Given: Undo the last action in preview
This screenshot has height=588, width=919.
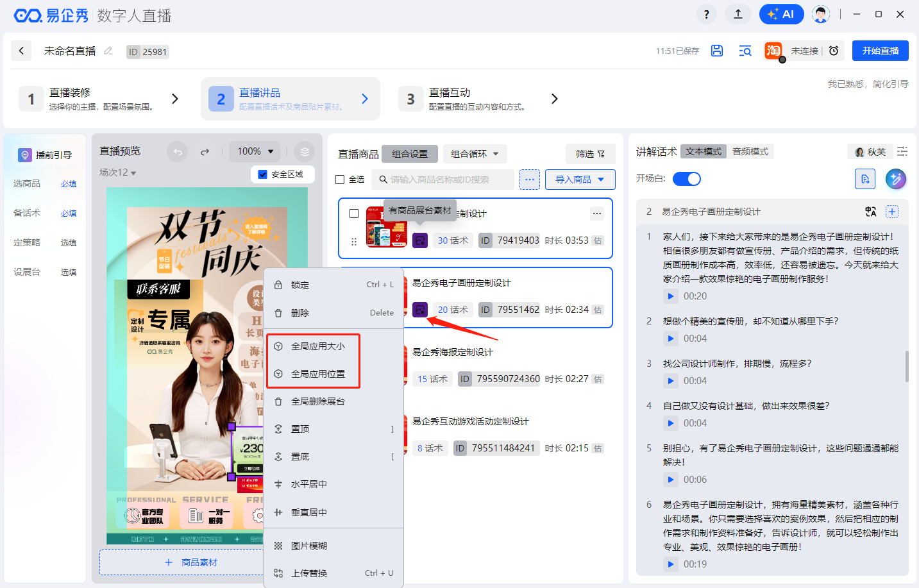Looking at the screenshot, I should click(x=178, y=152).
